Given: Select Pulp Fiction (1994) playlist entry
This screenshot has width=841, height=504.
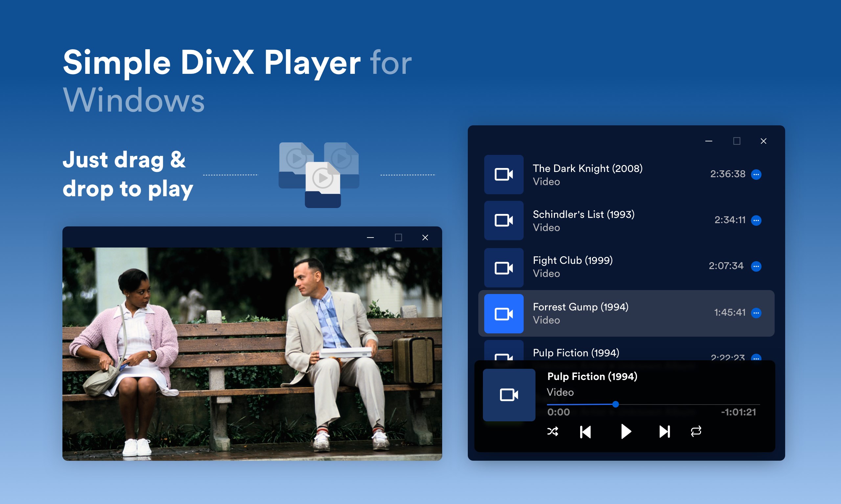Looking at the screenshot, I should point(576,353).
